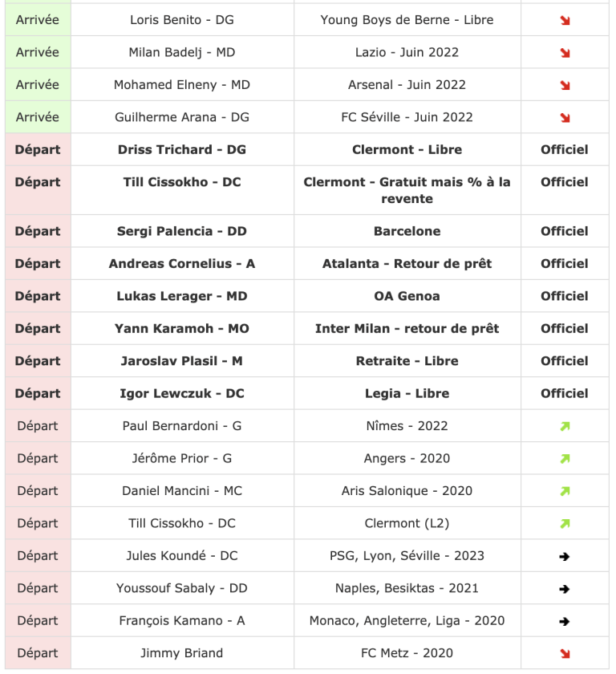Select the black arrow in Youssouf Sabaly row
Image resolution: width=616 pixels, height=674 pixels.
point(565,589)
